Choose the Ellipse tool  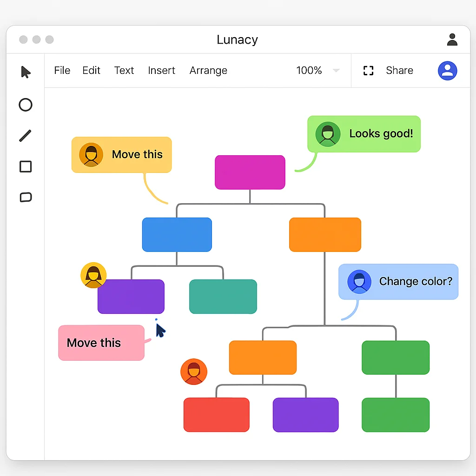(25, 105)
